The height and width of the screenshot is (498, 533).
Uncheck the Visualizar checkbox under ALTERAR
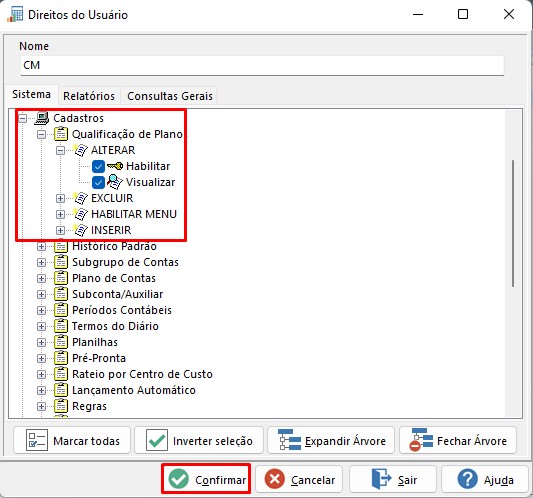click(98, 182)
